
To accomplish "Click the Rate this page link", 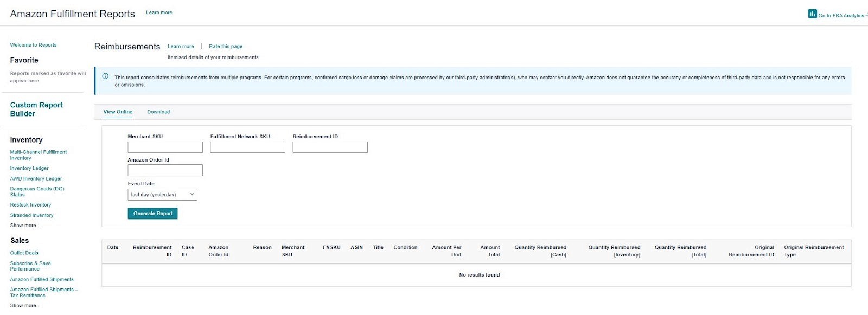I will click(226, 47).
